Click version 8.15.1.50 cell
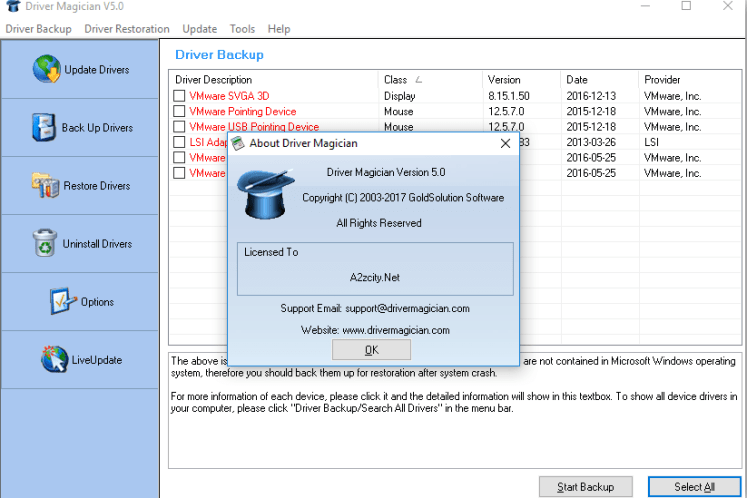This screenshot has height=498, width=747. click(x=509, y=96)
